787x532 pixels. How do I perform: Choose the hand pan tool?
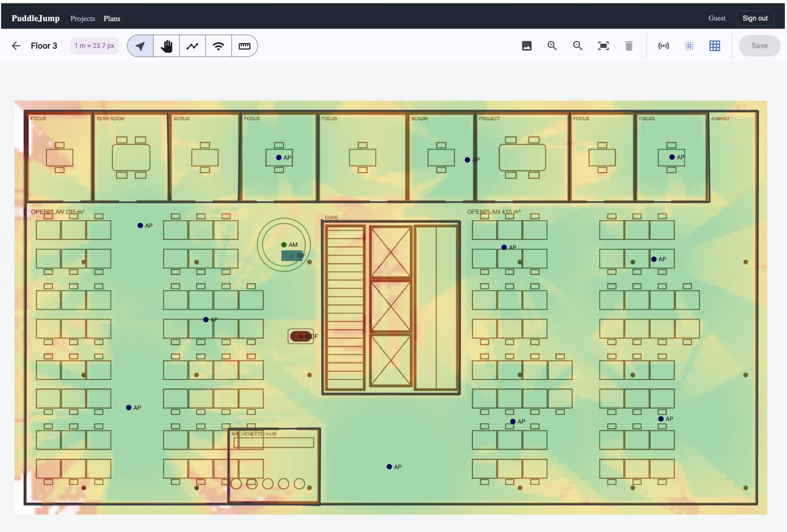click(166, 46)
